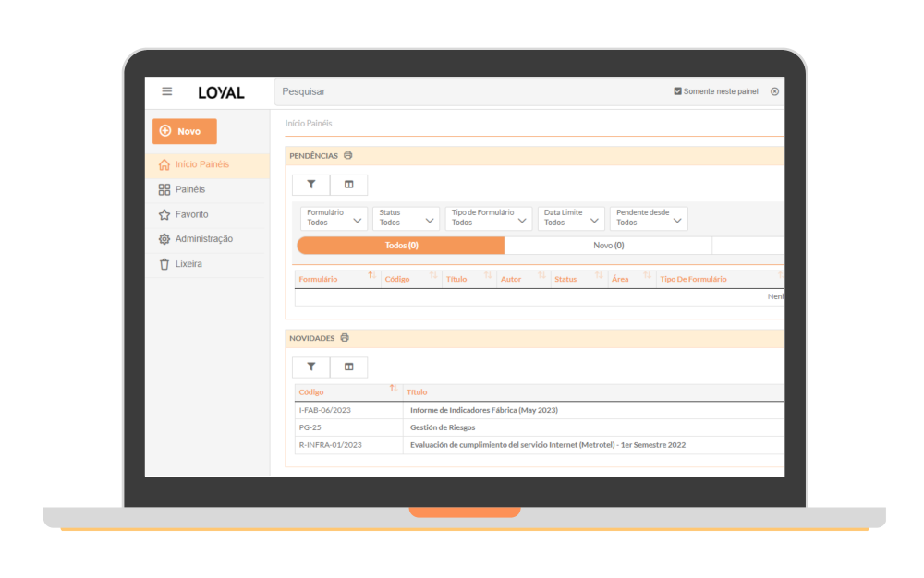Open the columns layout button in Pendências
The width and height of the screenshot is (924, 578).
coord(348,185)
